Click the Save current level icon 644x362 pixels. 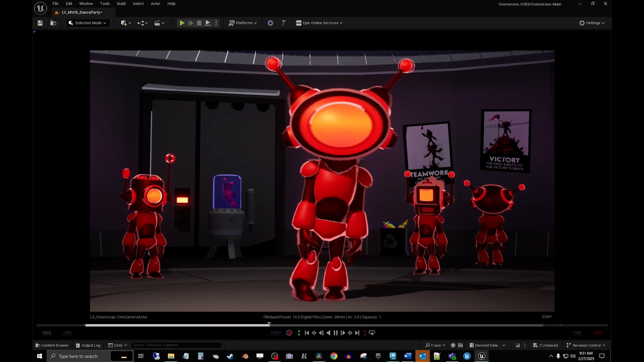pyautogui.click(x=40, y=23)
